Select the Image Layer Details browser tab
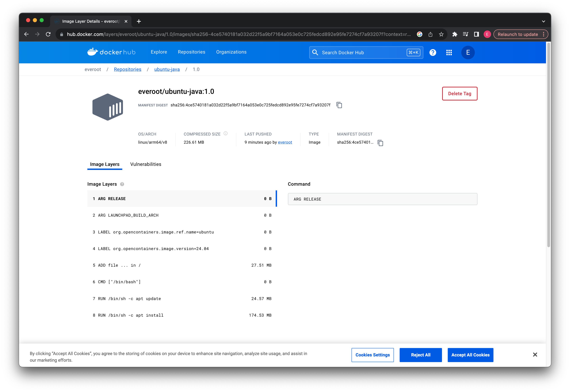Screen dimensions: 570x392 pos(91,21)
